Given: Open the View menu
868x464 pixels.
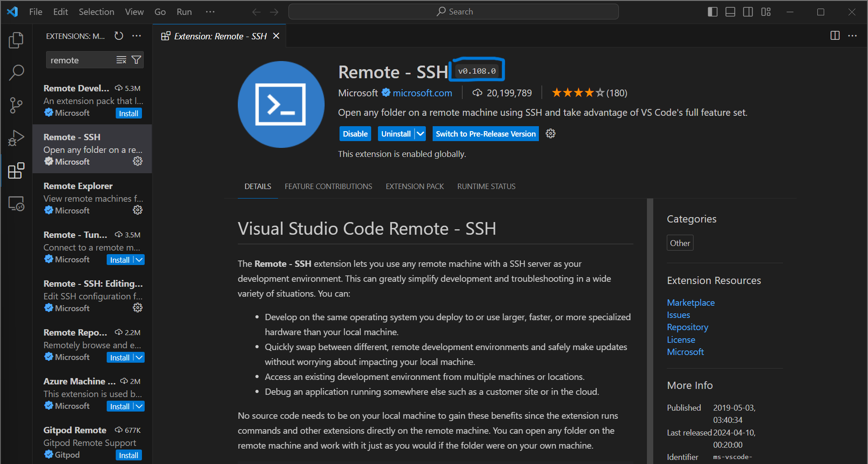Looking at the screenshot, I should point(134,12).
